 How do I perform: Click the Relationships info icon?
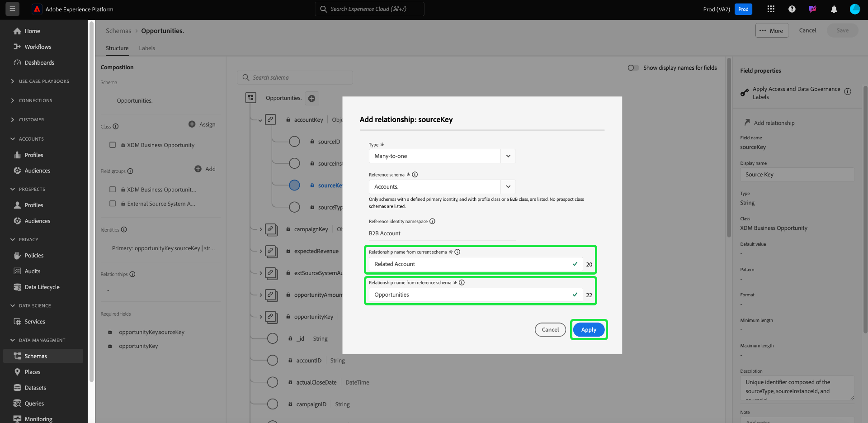pyautogui.click(x=132, y=274)
